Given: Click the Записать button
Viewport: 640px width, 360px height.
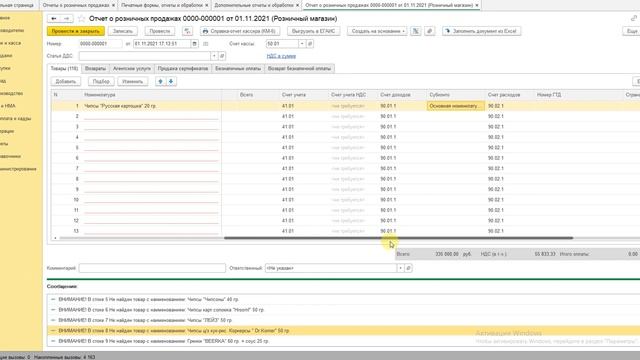Looking at the screenshot, I should [123, 31].
